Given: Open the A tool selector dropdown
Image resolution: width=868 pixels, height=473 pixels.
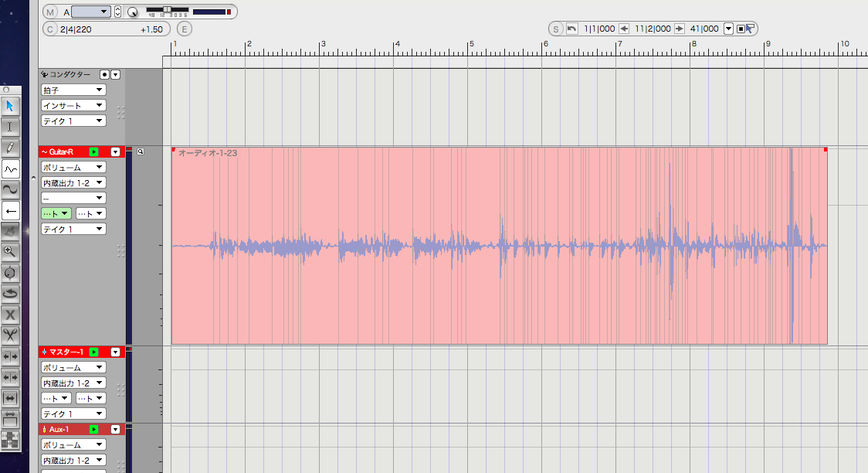Looking at the screenshot, I should (91, 12).
